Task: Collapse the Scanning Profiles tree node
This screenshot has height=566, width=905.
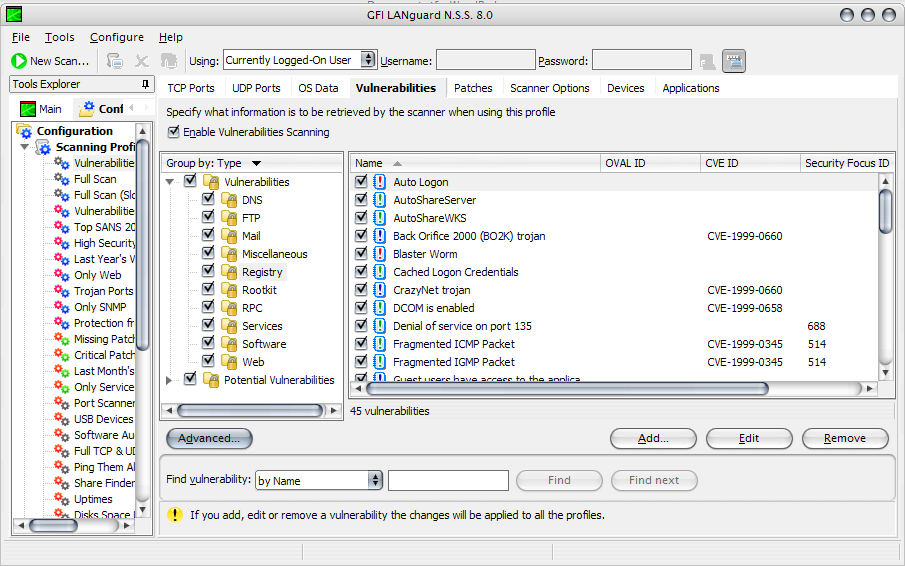Action: point(25,147)
